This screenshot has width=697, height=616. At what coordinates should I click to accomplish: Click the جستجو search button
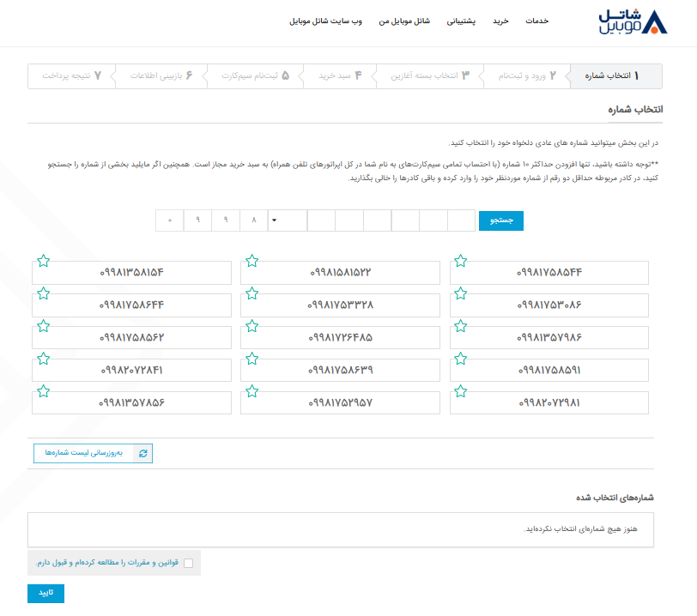[x=501, y=220]
